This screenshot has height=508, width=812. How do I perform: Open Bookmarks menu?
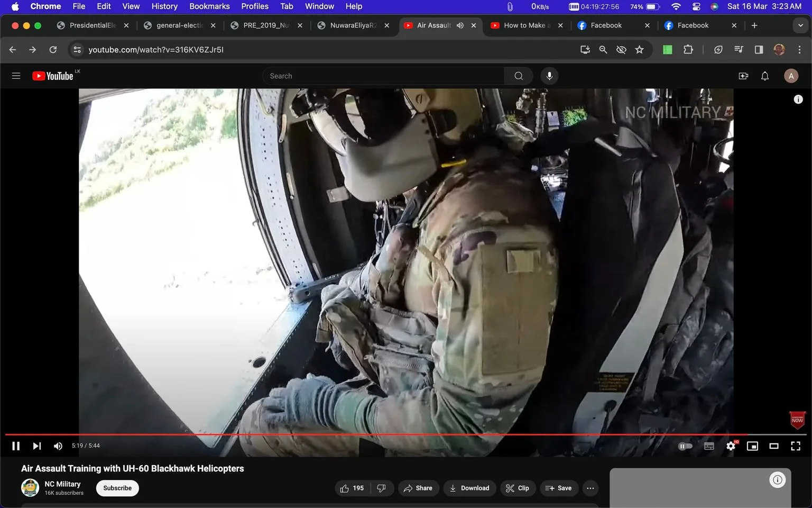click(x=209, y=6)
